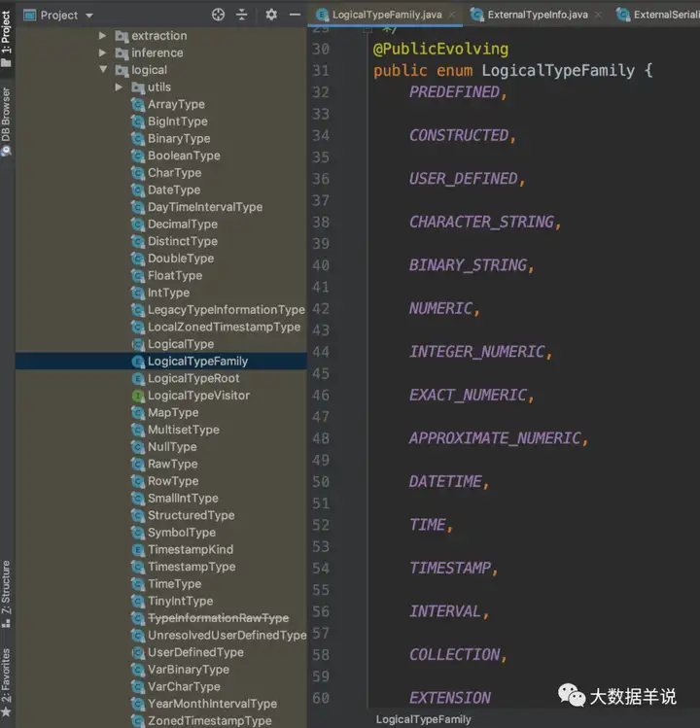Screen dimensions: 700x728
Task: Click the LogicalTypeFamily enum icon
Action: [x=138, y=362]
